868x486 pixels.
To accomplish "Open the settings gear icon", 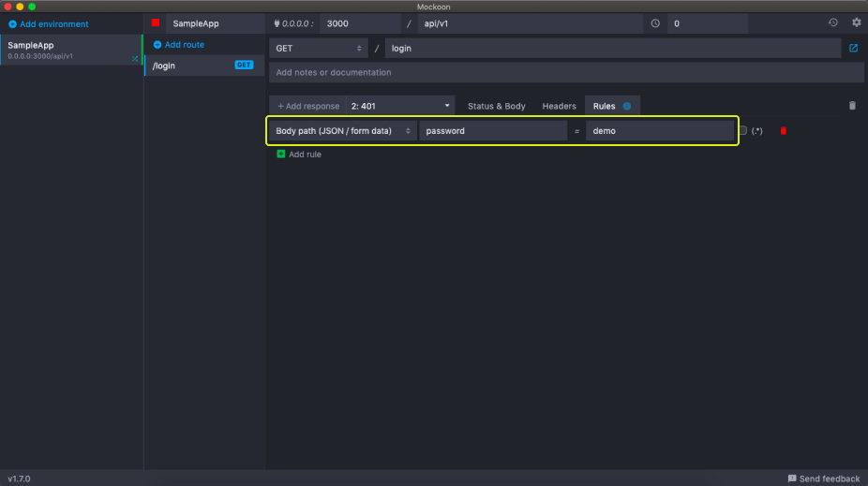I will coord(856,22).
